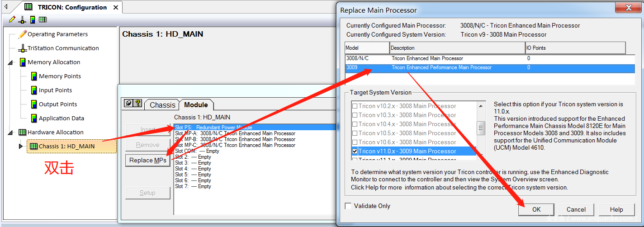Select Output Points in the tree
The height and width of the screenshot is (227, 644).
[x=58, y=104]
